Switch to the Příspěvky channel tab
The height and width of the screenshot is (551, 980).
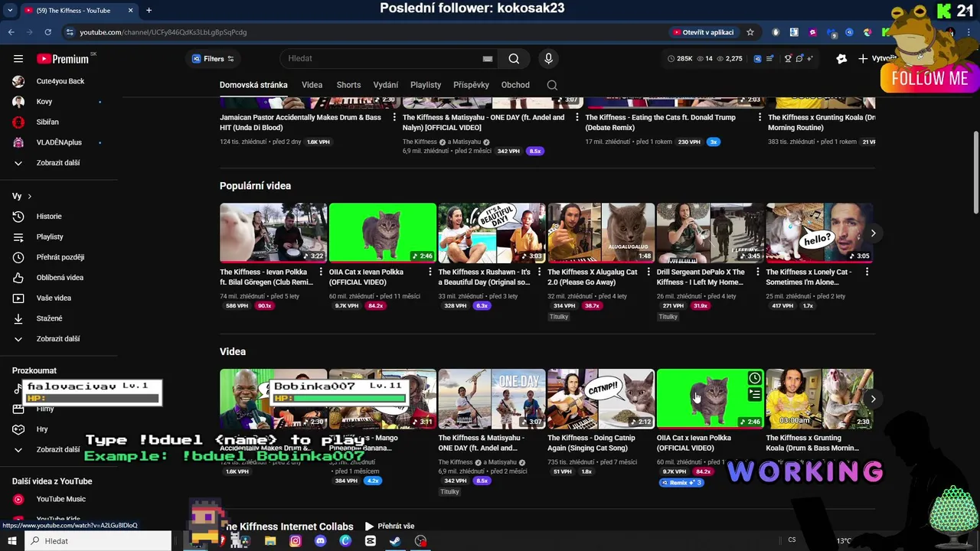(x=471, y=85)
